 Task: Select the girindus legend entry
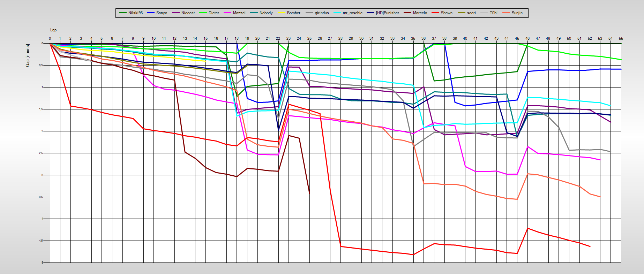click(321, 13)
